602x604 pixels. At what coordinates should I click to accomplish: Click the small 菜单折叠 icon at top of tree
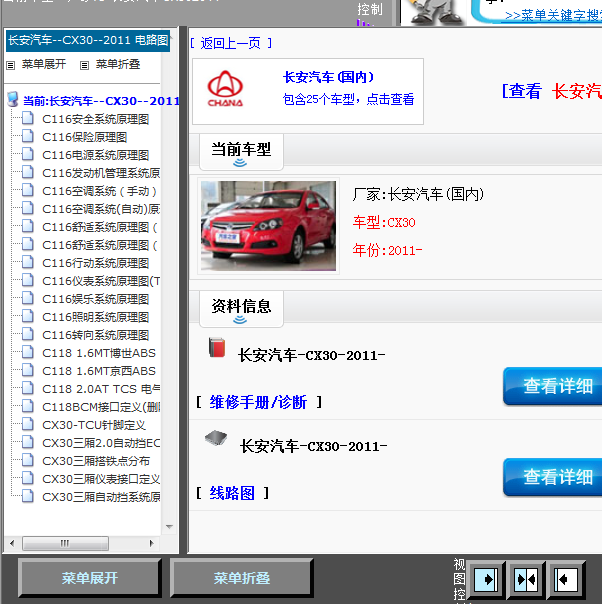(x=84, y=65)
